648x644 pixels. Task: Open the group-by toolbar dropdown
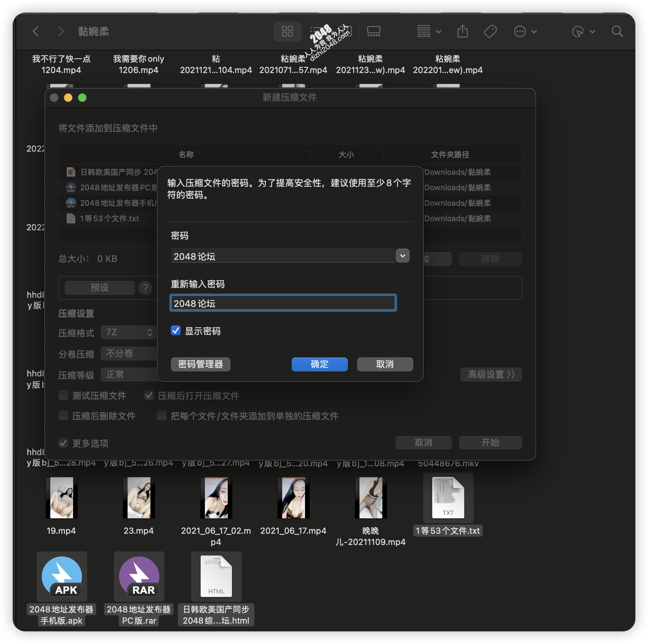(429, 32)
